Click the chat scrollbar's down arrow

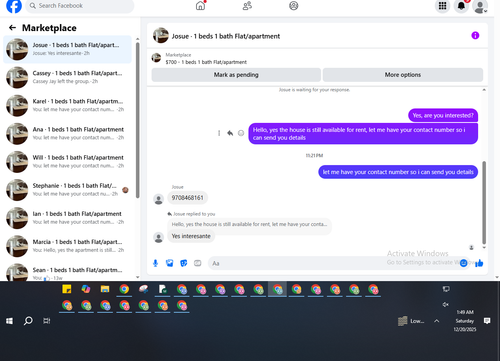coord(484,247)
